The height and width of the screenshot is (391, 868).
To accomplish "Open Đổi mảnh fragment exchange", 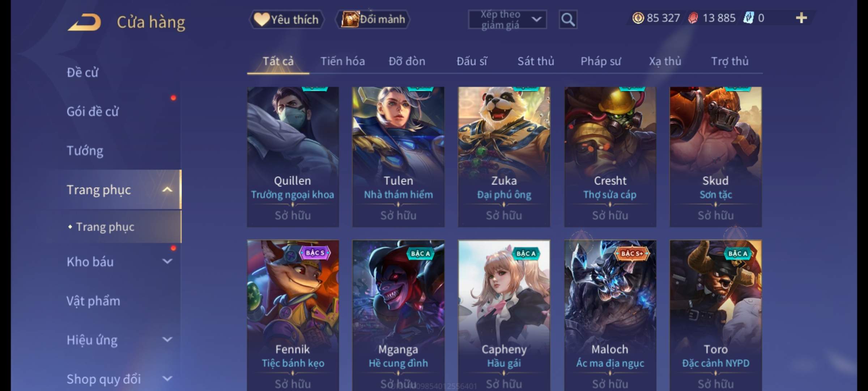I will 373,19.
